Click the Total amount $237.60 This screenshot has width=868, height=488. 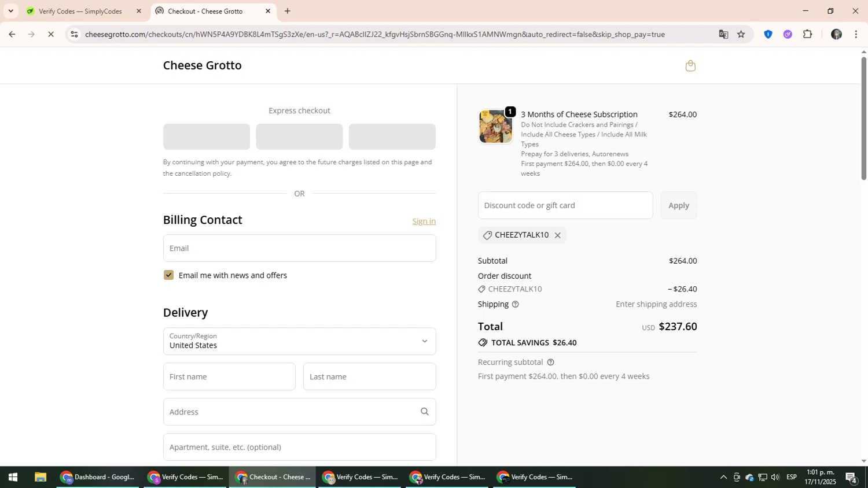[x=678, y=327]
